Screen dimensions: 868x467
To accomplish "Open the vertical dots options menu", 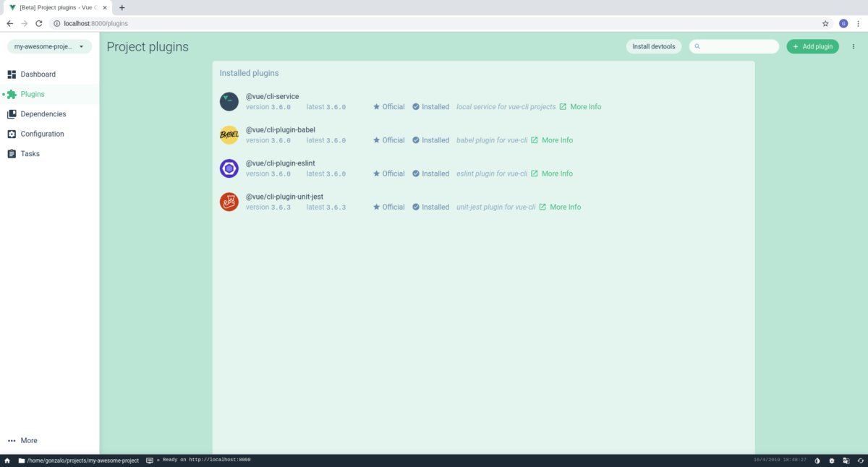I will click(x=854, y=46).
